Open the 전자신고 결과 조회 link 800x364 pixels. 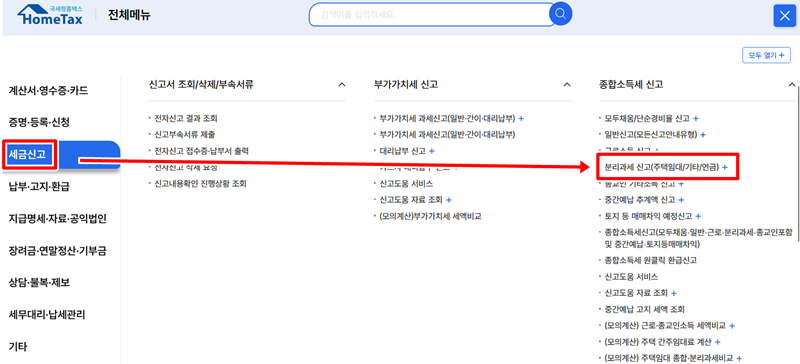186,118
